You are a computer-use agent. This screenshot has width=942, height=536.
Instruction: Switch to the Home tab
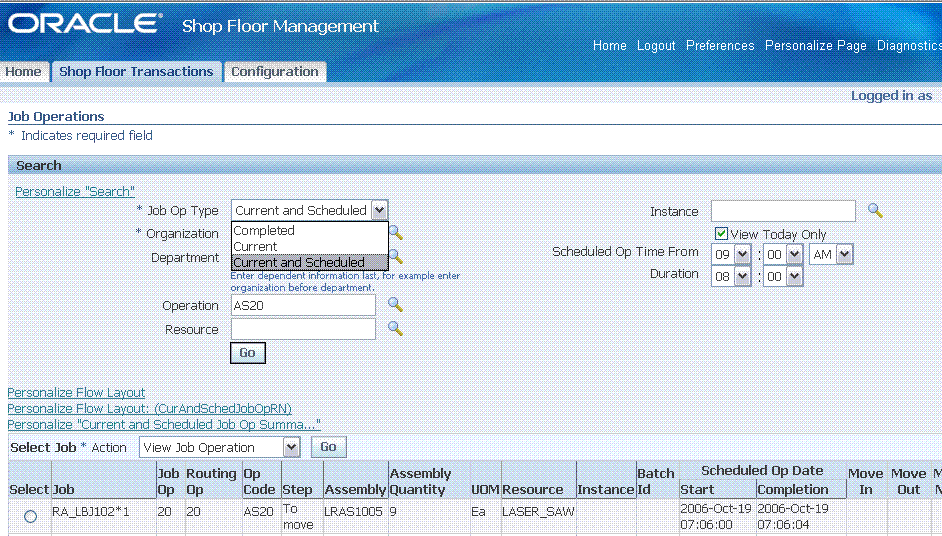coord(23,72)
